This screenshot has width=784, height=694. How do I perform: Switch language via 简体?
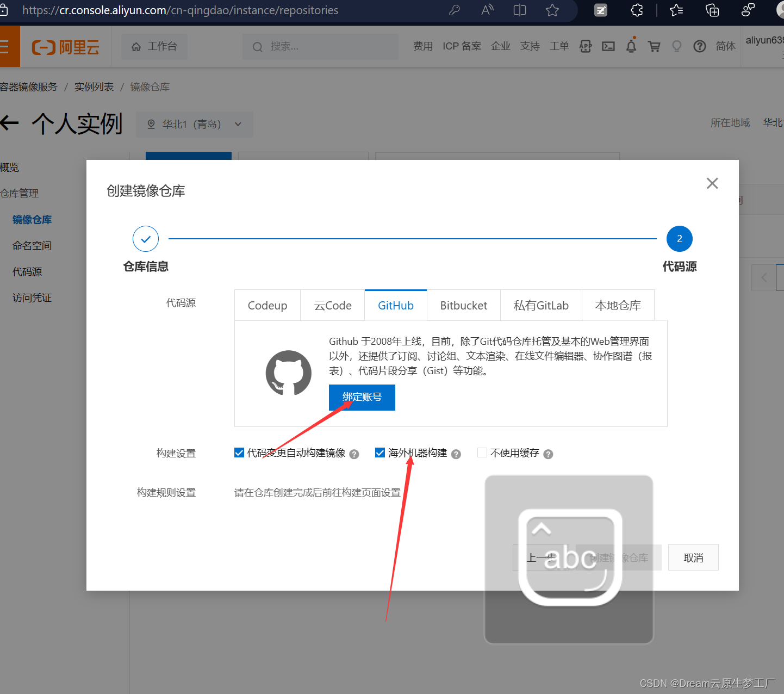click(x=726, y=46)
